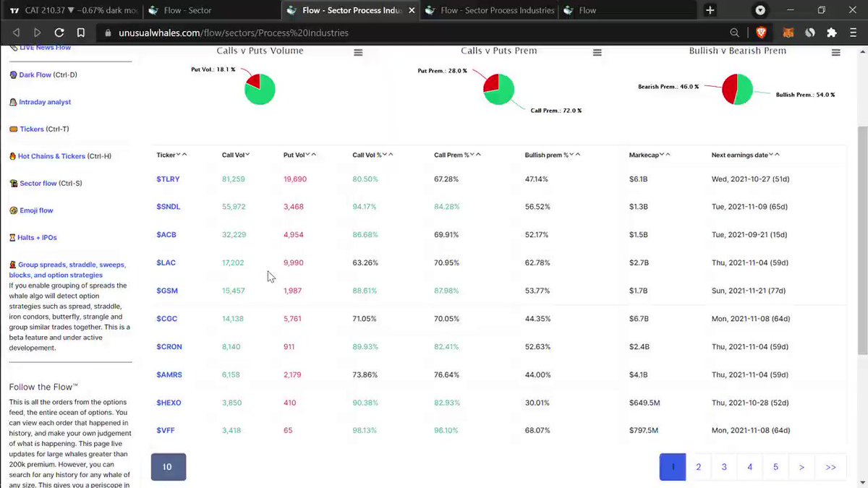Click the $649.5M marketcap value
The height and width of the screenshot is (488, 868).
(x=644, y=403)
